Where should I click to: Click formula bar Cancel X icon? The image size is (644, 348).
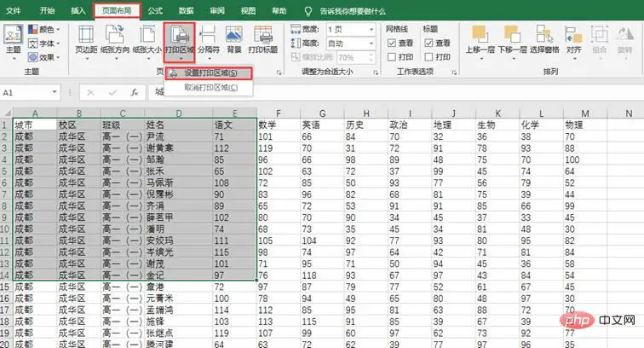(90, 93)
